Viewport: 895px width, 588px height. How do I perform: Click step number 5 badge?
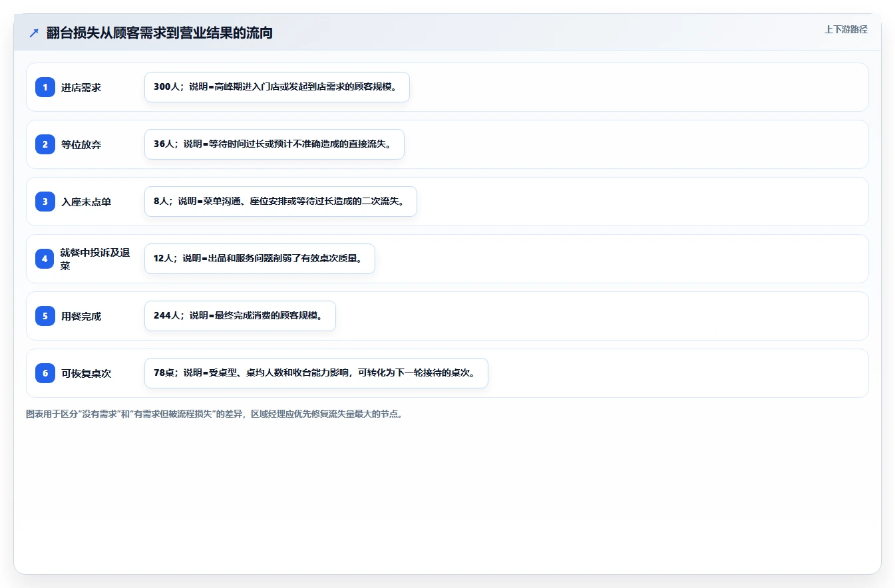tap(45, 316)
